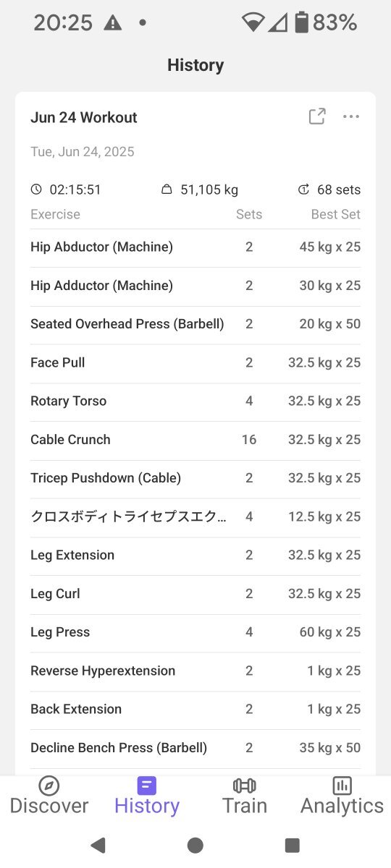Select the Japanese-named tricep exercise row
The image size is (391, 868).
(195, 516)
